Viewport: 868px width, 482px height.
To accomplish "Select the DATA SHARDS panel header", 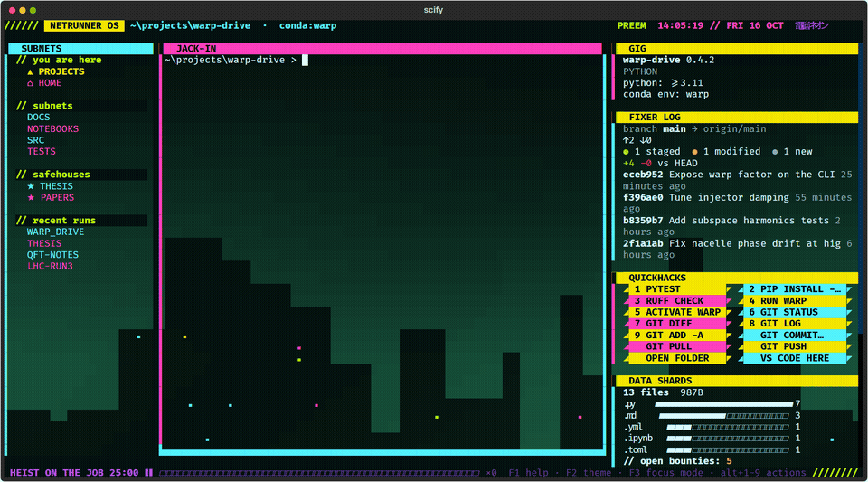I will click(737, 381).
